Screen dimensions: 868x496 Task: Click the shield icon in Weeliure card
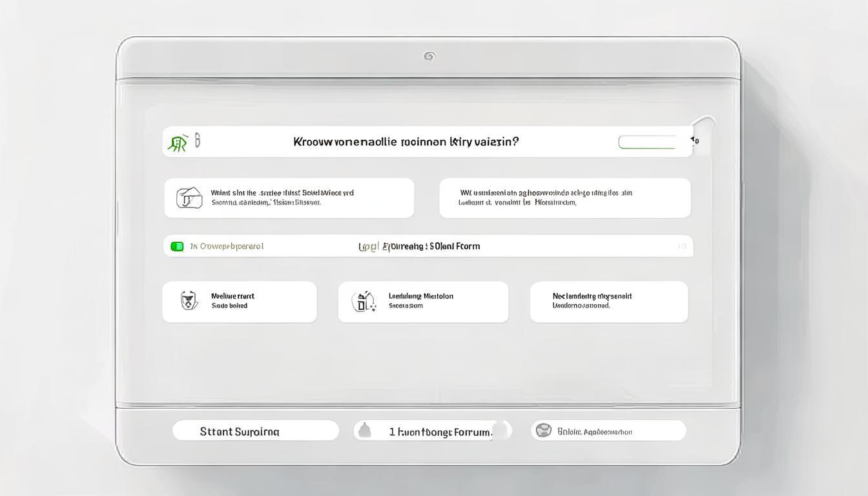tap(188, 300)
